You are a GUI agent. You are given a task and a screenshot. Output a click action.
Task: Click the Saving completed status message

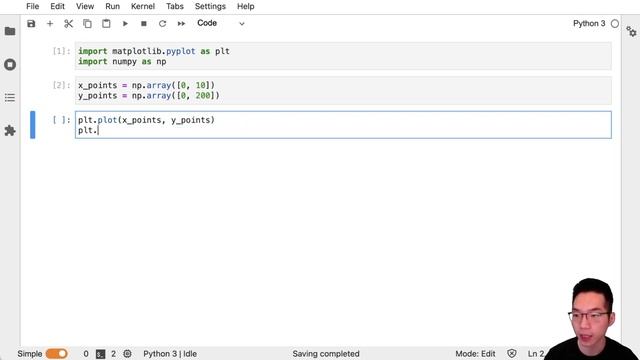(326, 354)
